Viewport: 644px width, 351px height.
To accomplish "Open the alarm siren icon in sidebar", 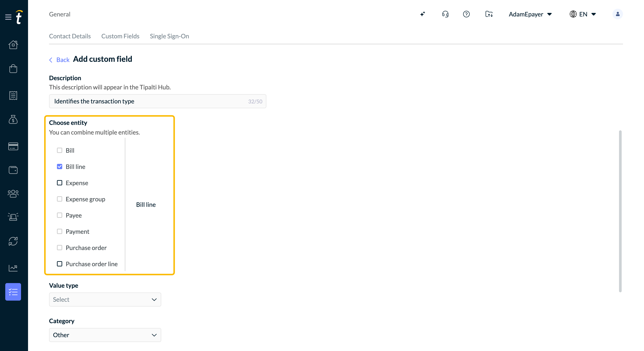I will [x=13, y=216].
